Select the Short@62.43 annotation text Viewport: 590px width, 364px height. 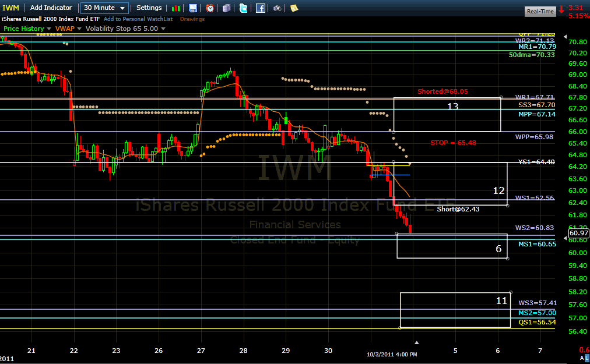click(458, 209)
